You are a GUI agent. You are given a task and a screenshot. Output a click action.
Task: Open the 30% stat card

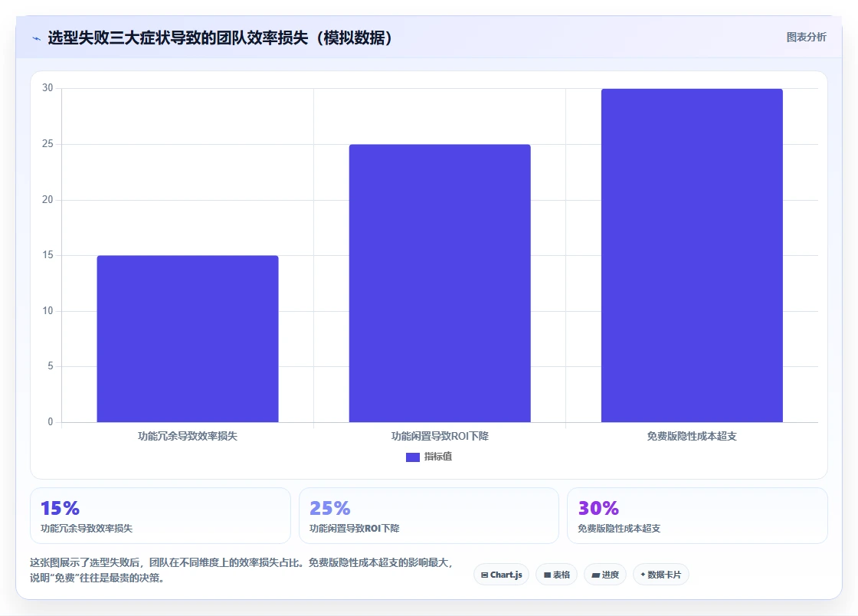point(697,516)
